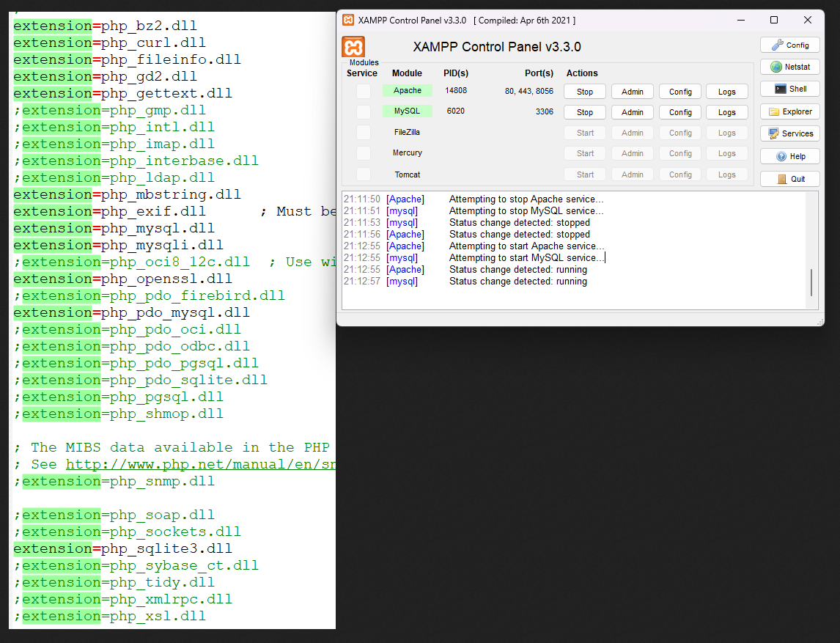Click the 21:12:55 Apache running log entry
840x643 pixels.
pos(465,270)
